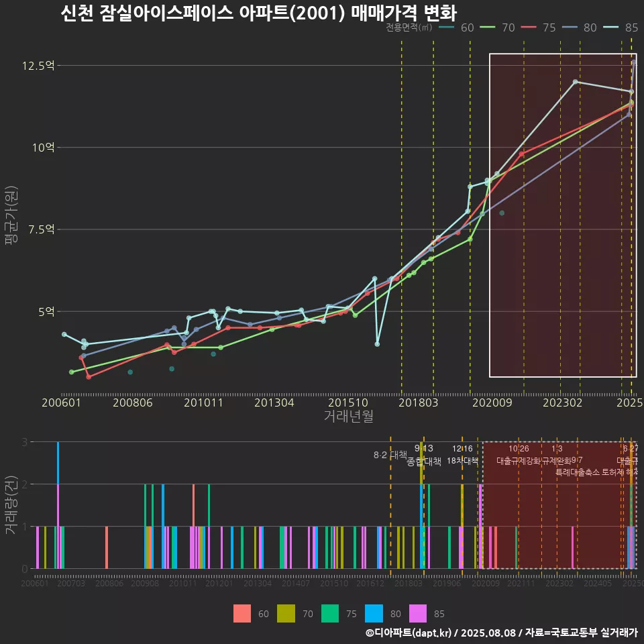Click the 전용면적(㎡) legend heading
This screenshot has height=644, width=644.
(409, 28)
